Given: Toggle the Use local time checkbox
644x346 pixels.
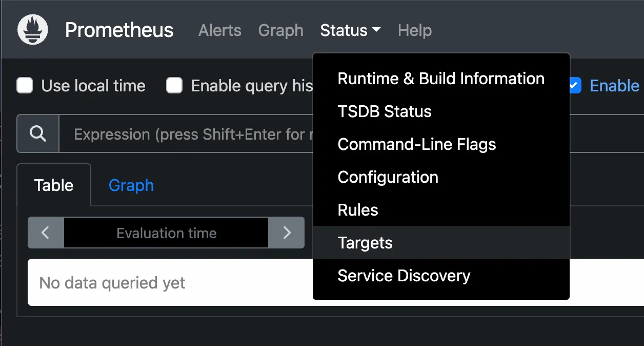Looking at the screenshot, I should tap(25, 86).
